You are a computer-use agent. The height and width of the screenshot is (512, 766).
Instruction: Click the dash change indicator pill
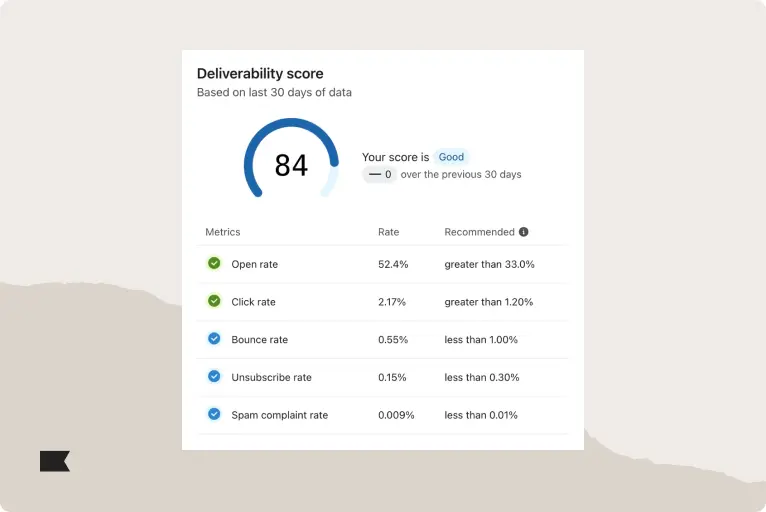coord(379,174)
